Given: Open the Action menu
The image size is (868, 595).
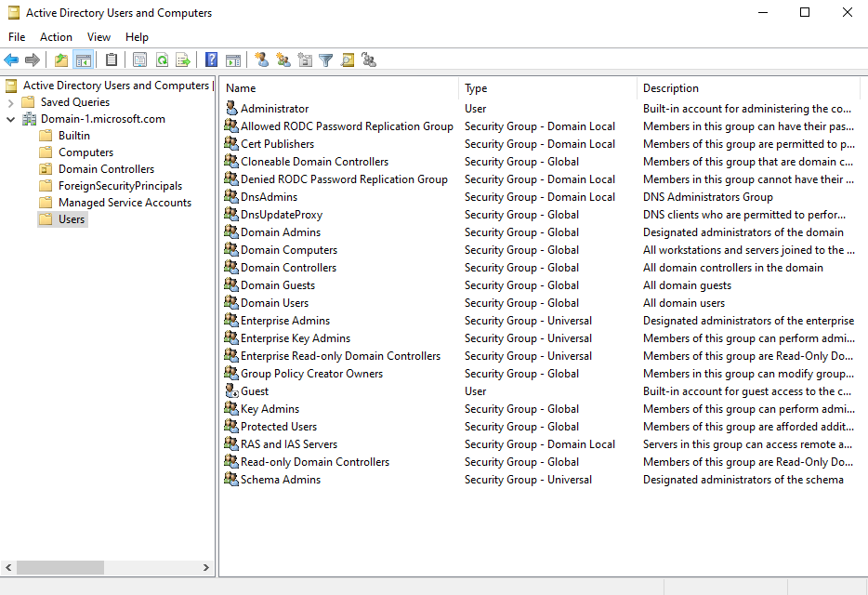Looking at the screenshot, I should tap(56, 37).
